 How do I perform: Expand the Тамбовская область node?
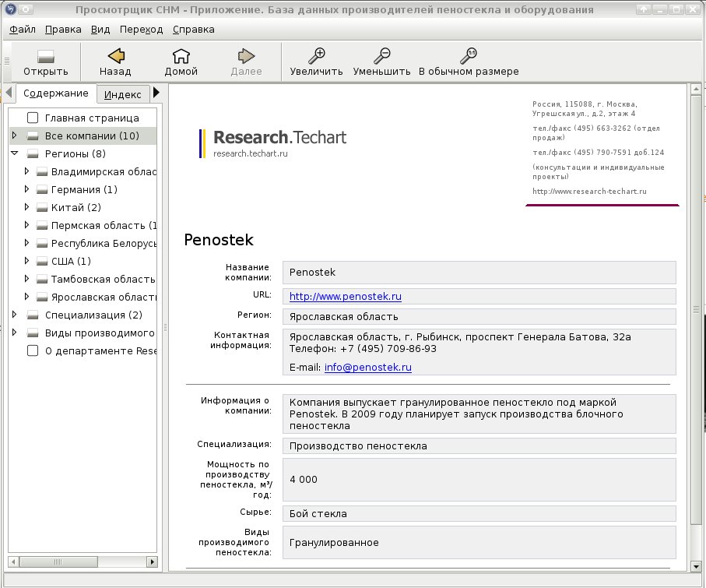pos(26,279)
